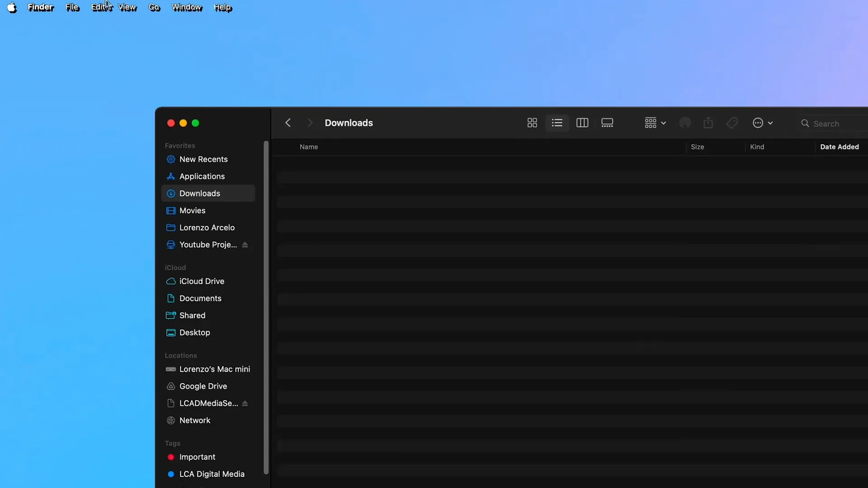Select the red Important tag

point(208,457)
